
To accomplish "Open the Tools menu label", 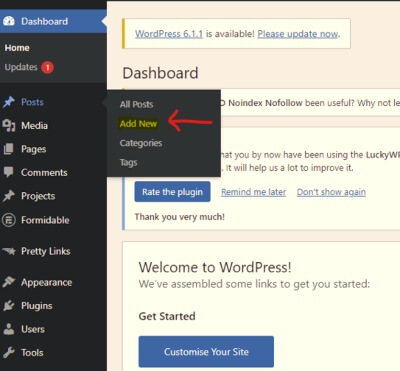I will point(32,353).
